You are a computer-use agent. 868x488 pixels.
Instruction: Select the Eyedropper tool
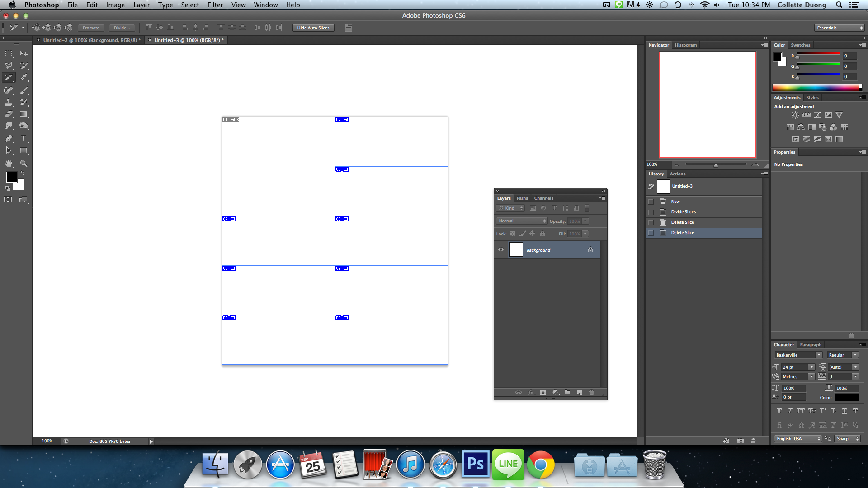coord(24,77)
